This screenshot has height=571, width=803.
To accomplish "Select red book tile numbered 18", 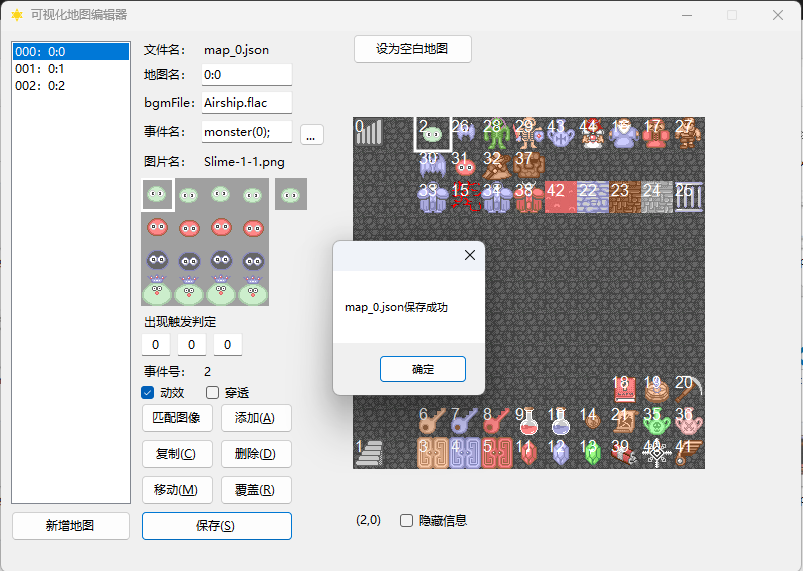I will [x=625, y=389].
